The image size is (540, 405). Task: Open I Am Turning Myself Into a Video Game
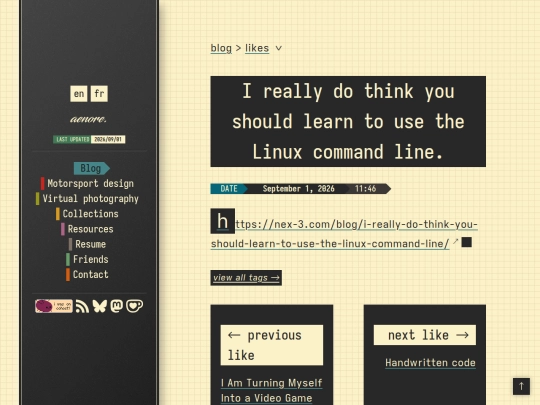pyautogui.click(x=271, y=391)
